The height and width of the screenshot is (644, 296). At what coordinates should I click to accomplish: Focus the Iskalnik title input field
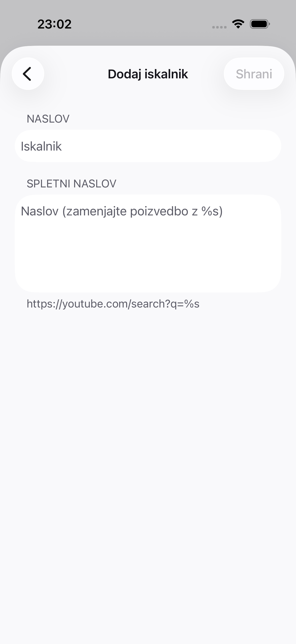[x=148, y=146]
